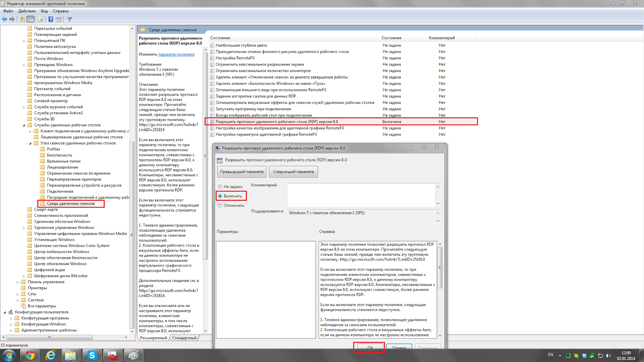This screenshot has height=362, width=644.
Task: Collapse the Узел сеансов удаленных рабочих столов node
Action: click(x=30, y=143)
